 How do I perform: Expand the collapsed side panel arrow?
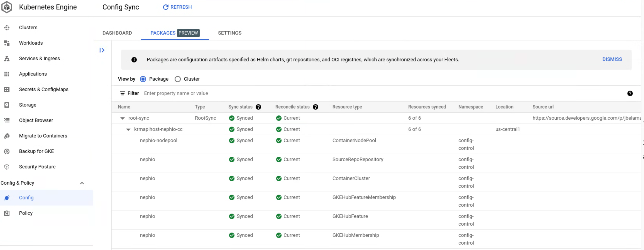(102, 50)
